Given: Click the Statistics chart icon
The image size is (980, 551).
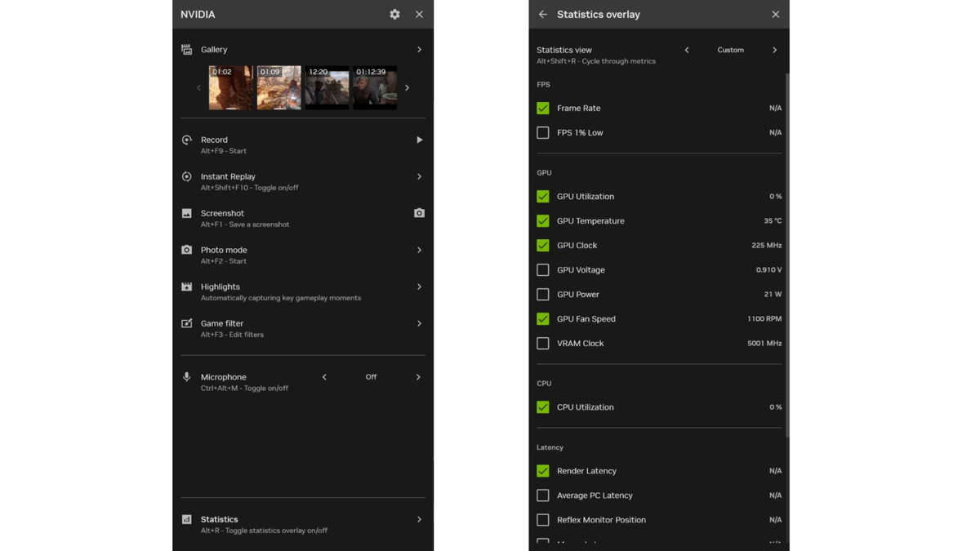Looking at the screenshot, I should point(187,519).
